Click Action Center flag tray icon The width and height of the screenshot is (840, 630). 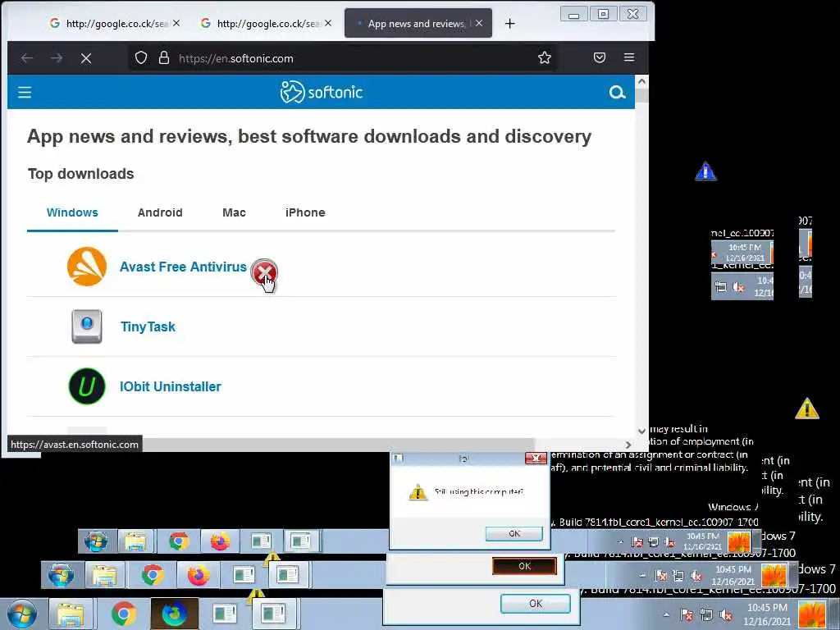coord(687,615)
